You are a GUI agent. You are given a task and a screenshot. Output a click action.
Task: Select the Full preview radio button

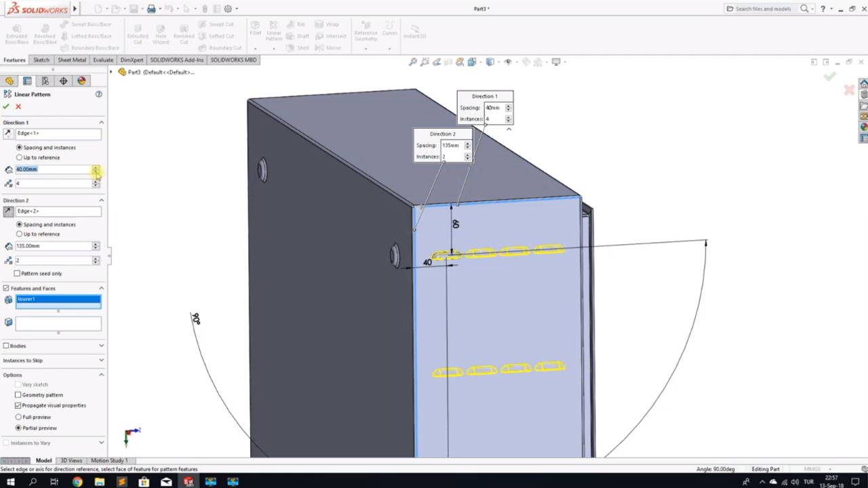coord(19,417)
